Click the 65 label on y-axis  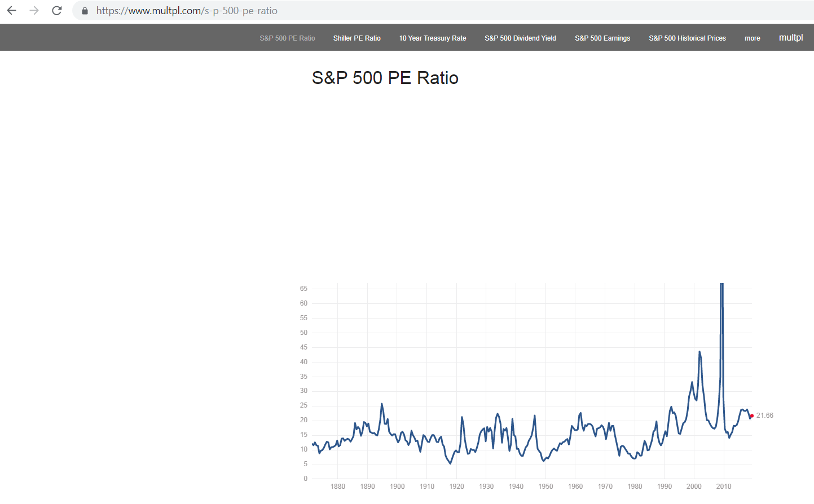click(x=303, y=289)
